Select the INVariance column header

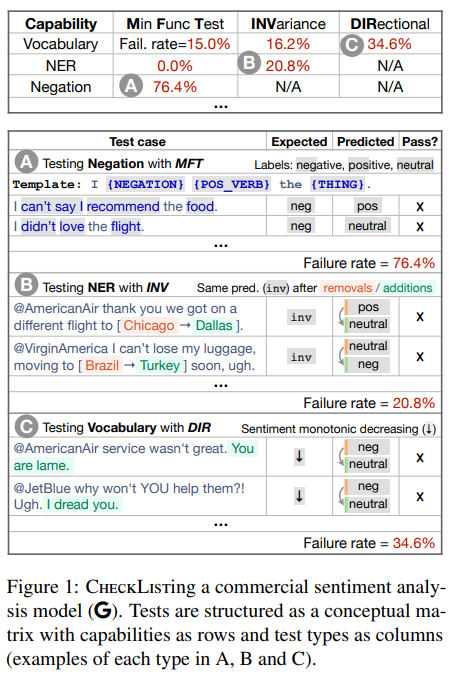click(288, 24)
